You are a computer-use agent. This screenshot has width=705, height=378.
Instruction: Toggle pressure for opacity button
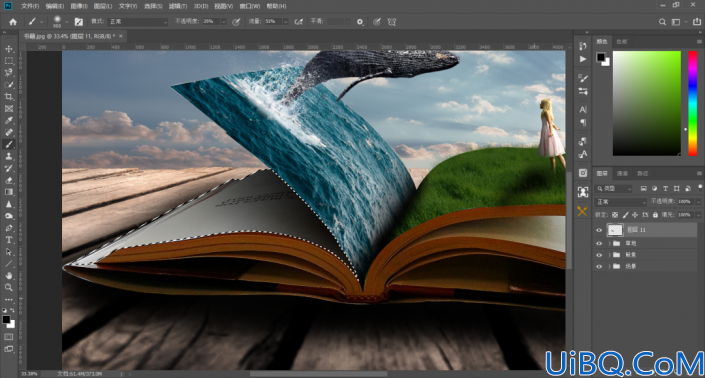click(x=236, y=22)
